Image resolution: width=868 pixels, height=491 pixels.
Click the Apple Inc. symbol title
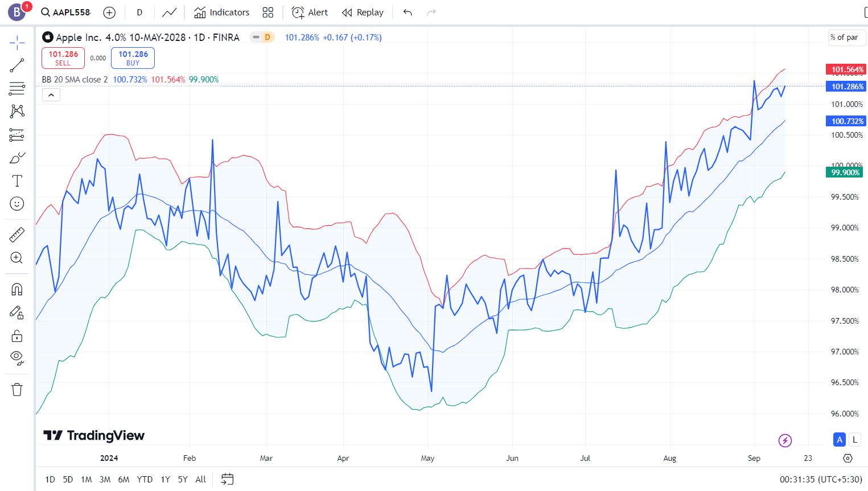pyautogui.click(x=148, y=38)
